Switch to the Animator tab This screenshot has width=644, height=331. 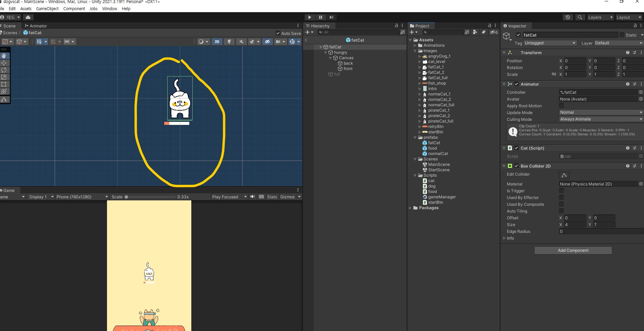[36, 26]
